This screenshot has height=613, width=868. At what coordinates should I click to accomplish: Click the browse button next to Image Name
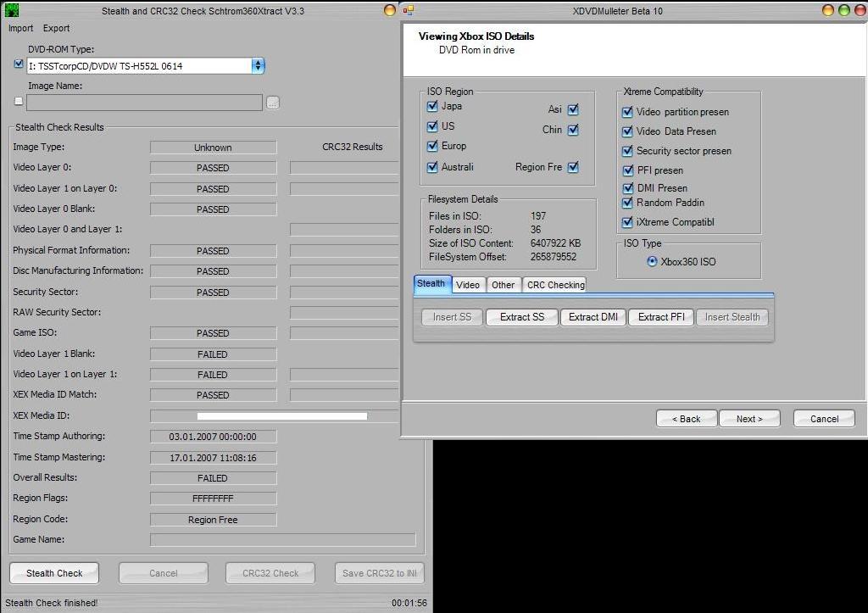272,103
